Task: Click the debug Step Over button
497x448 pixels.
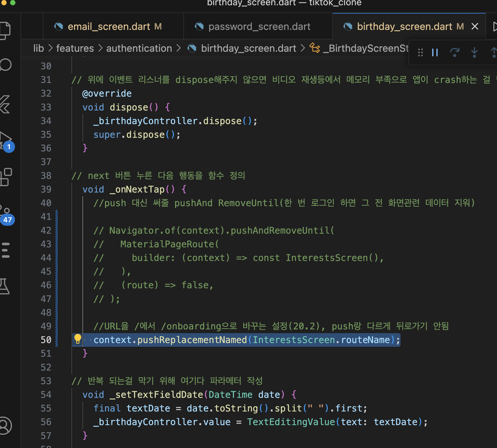Action: (455, 52)
